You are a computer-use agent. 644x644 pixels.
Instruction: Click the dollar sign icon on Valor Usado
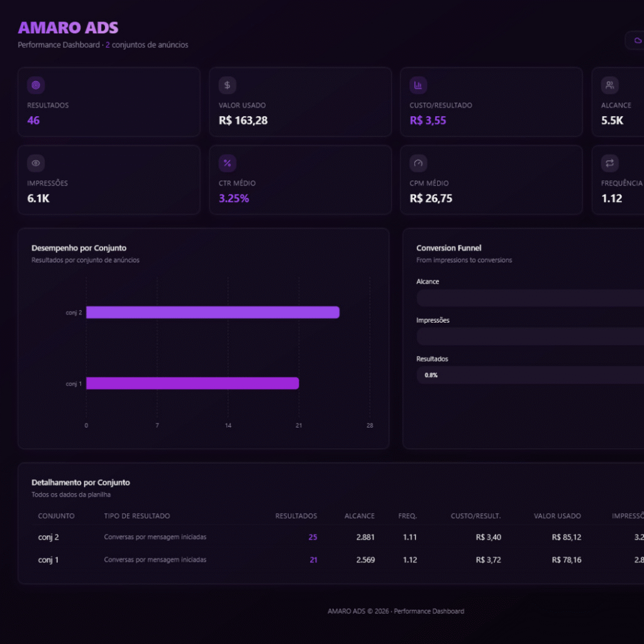[x=227, y=86]
